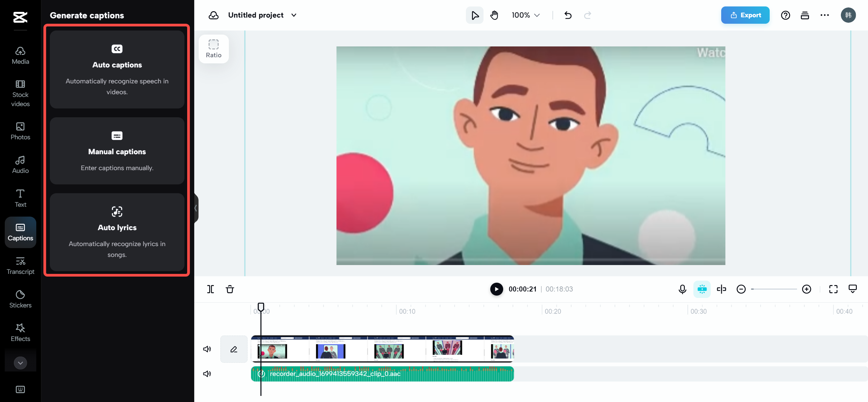Mute the recorder audio track
This screenshot has height=402, width=868.
click(x=207, y=374)
